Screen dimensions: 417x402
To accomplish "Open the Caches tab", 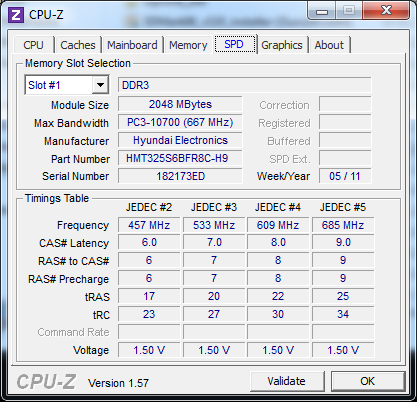I will [78, 45].
